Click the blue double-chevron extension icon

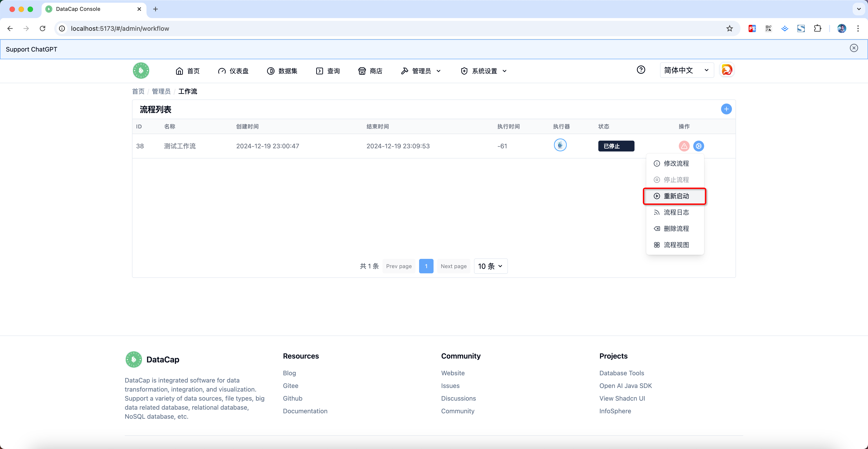tap(785, 29)
